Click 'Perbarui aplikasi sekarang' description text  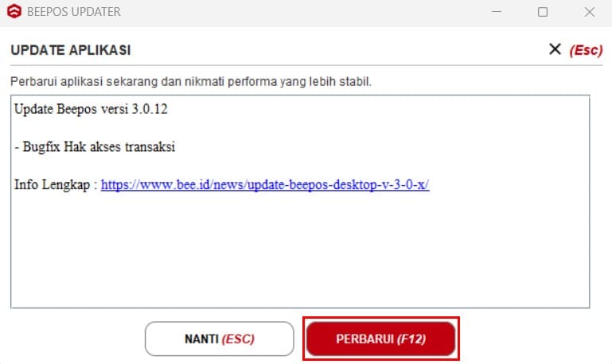click(191, 81)
